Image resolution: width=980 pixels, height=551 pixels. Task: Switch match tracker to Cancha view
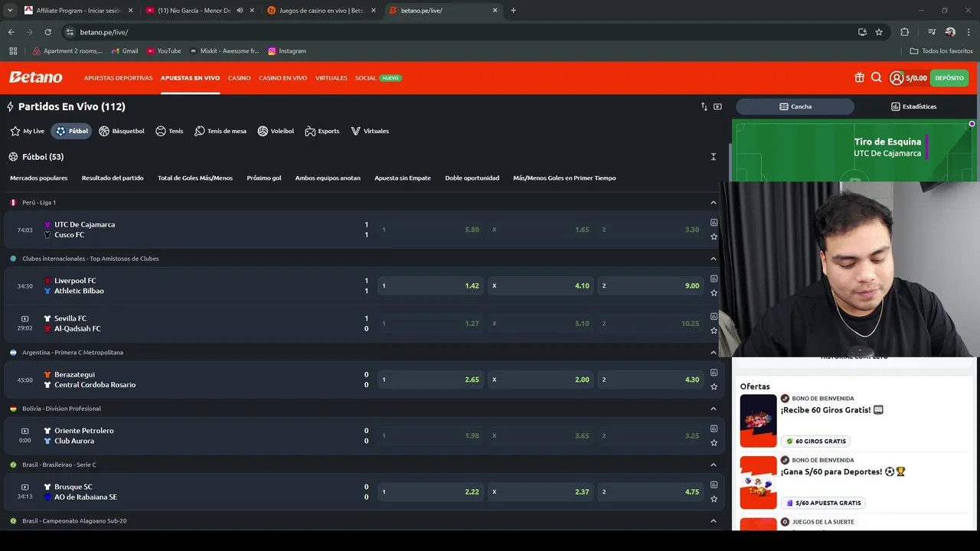pos(795,106)
